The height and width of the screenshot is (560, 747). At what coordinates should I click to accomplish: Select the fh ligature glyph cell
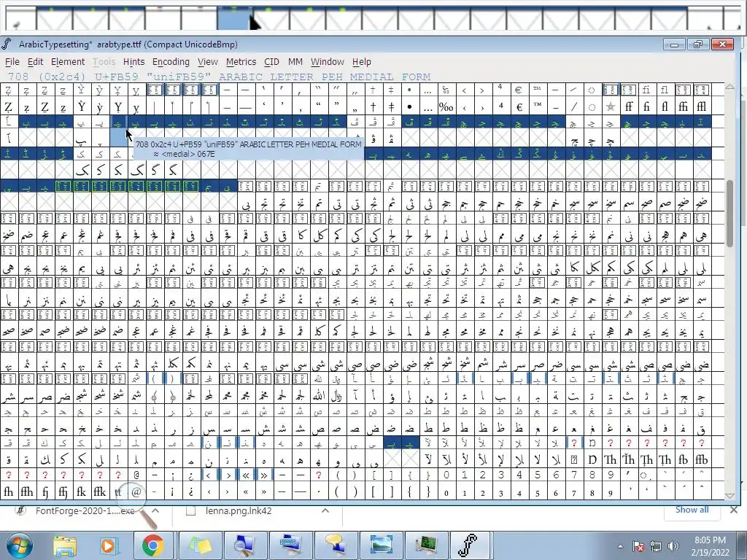pyautogui.click(x=9, y=491)
